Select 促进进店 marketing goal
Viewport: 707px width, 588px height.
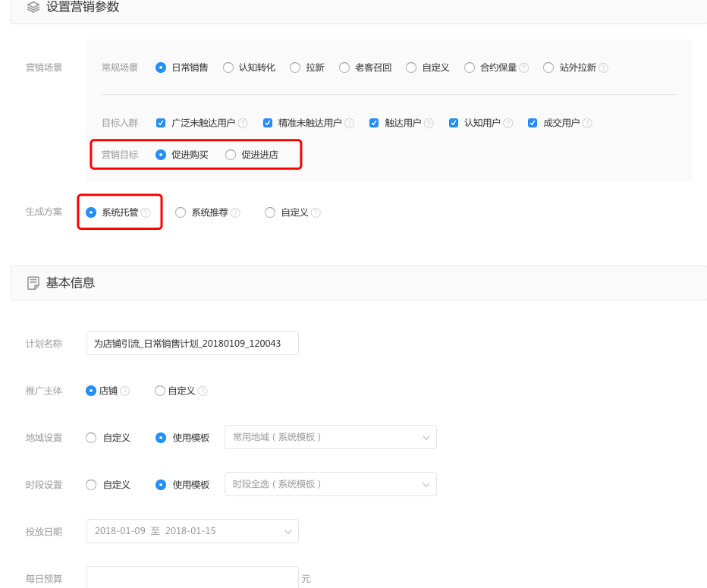coord(231,155)
